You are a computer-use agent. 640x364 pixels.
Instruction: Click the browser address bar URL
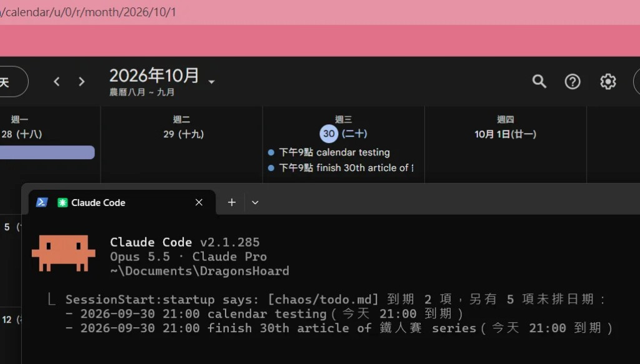[x=88, y=12]
